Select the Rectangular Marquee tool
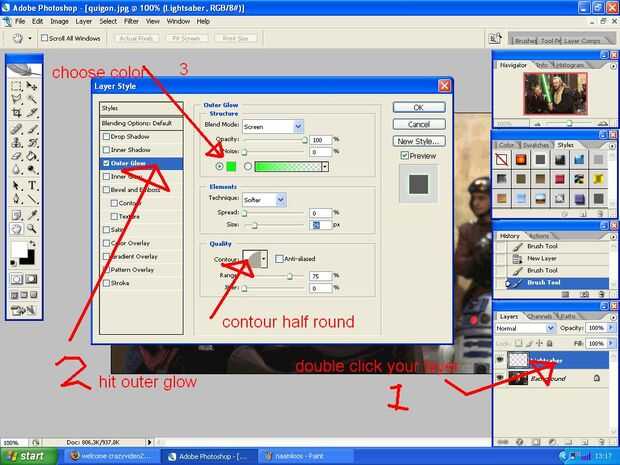 coord(16,86)
